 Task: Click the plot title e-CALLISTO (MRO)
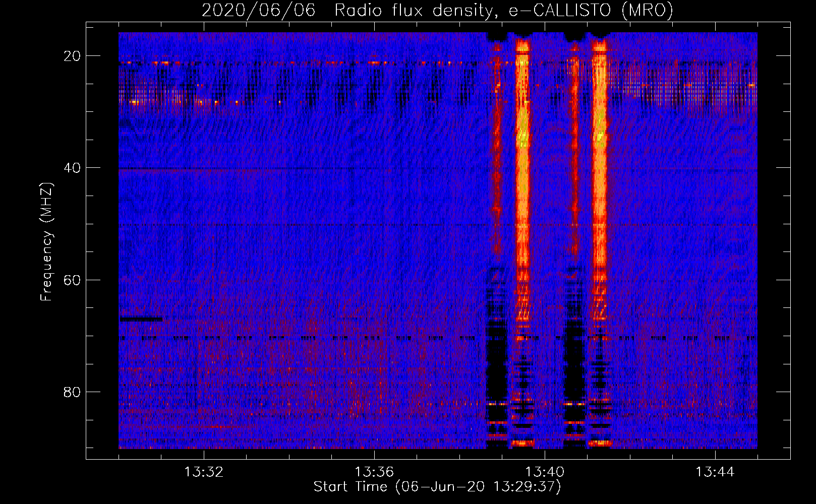591,10
